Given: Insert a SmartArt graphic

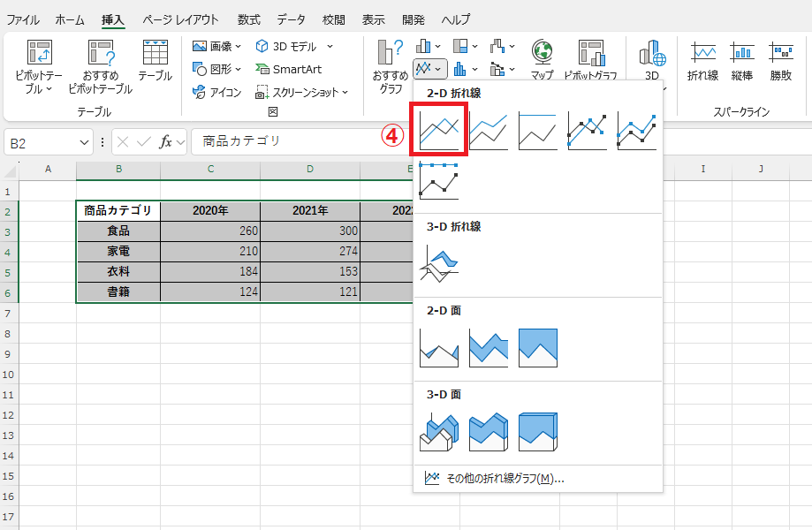Looking at the screenshot, I should (x=288, y=69).
